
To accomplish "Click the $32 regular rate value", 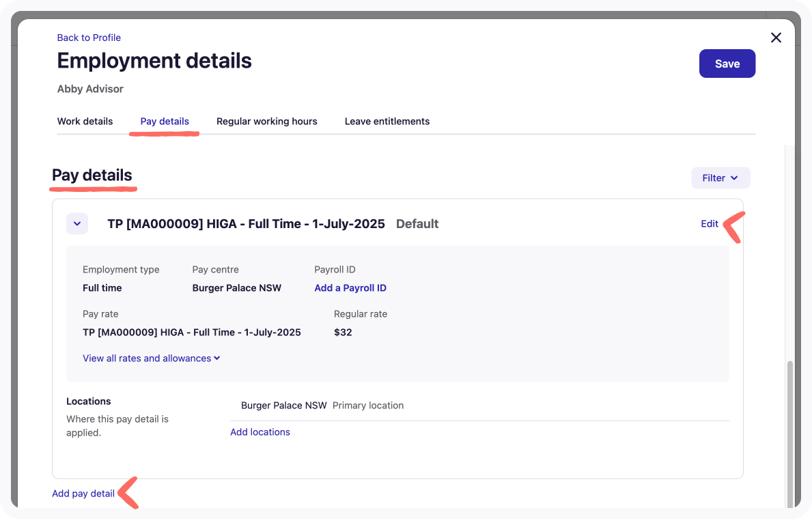I will pos(343,332).
